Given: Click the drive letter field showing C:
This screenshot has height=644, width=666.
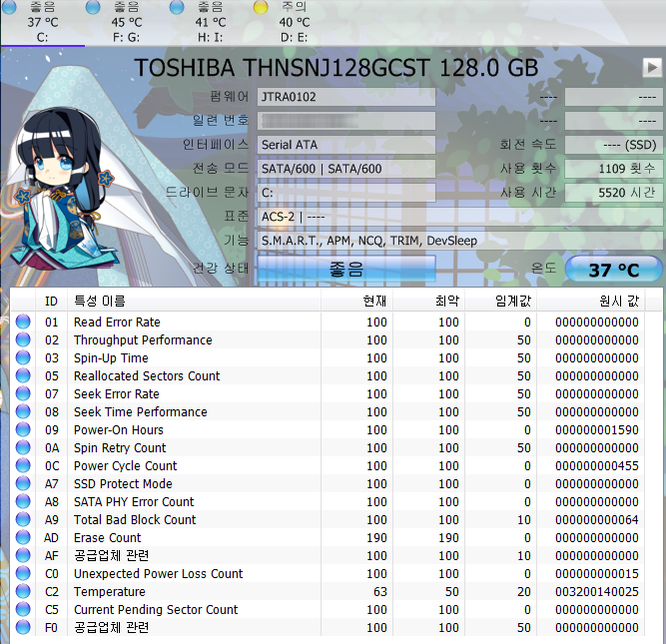Looking at the screenshot, I should (x=346, y=193).
